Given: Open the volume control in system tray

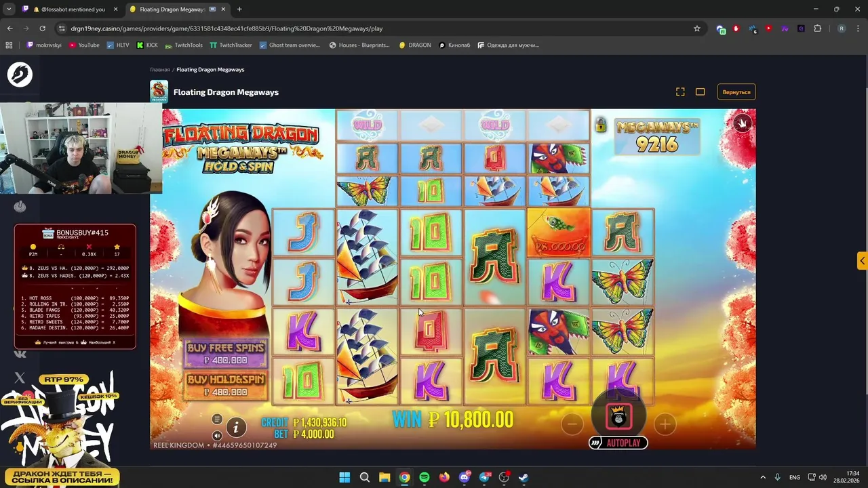Looking at the screenshot, I should (x=823, y=477).
